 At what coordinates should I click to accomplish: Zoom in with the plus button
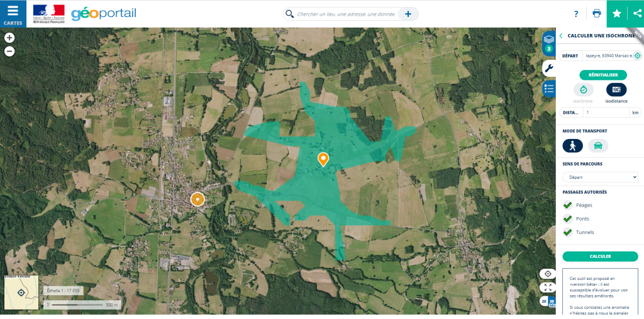click(x=9, y=38)
